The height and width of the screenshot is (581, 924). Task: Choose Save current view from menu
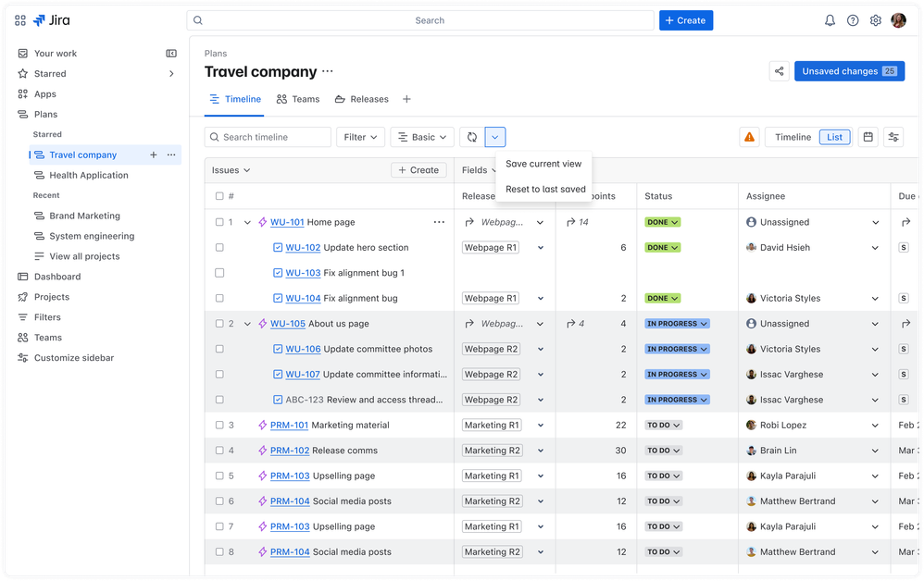point(543,164)
